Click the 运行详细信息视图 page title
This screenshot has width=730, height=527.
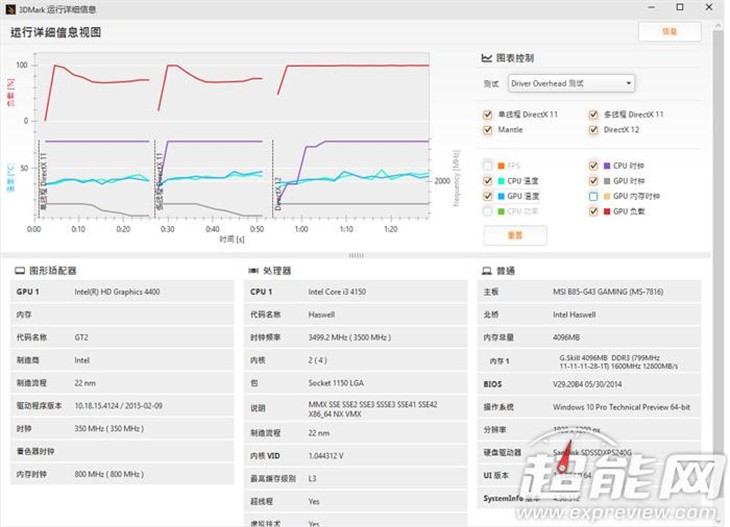click(x=56, y=32)
